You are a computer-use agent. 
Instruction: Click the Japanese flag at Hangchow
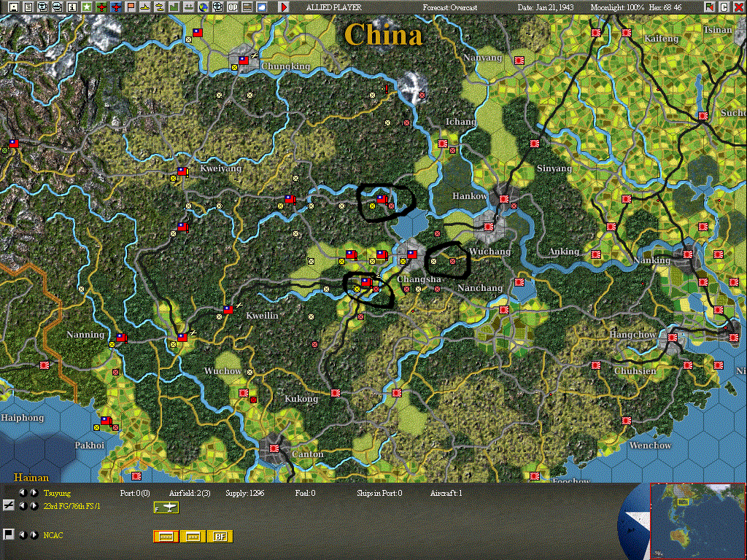(x=672, y=338)
